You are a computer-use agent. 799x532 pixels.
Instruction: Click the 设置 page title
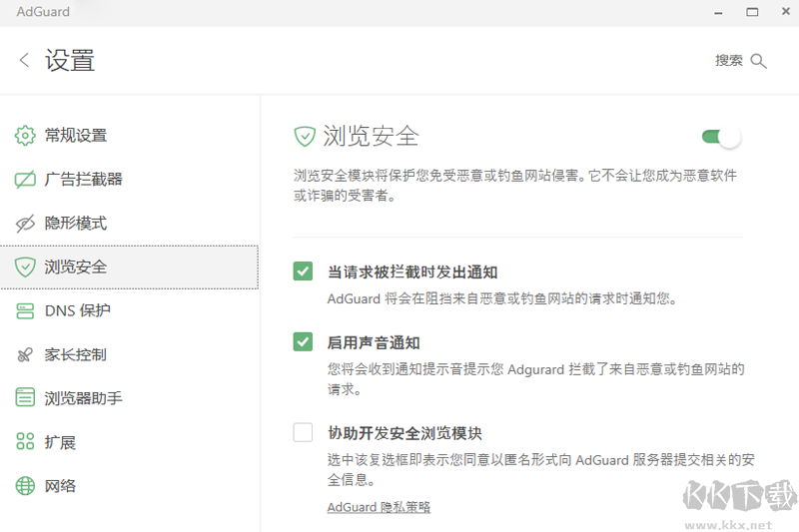pyautogui.click(x=70, y=61)
